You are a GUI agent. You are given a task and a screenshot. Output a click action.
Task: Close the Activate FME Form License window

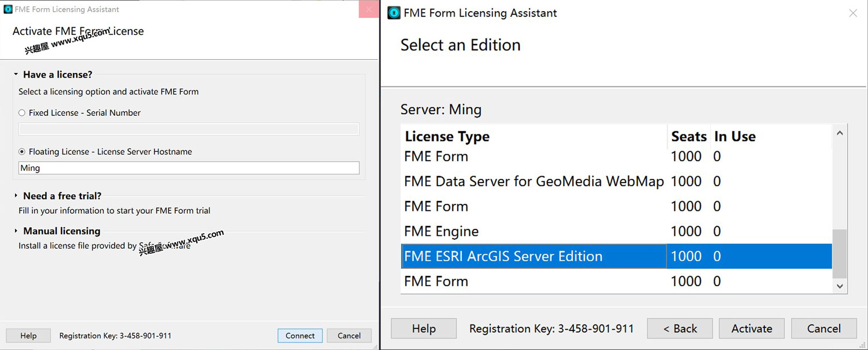tap(369, 9)
